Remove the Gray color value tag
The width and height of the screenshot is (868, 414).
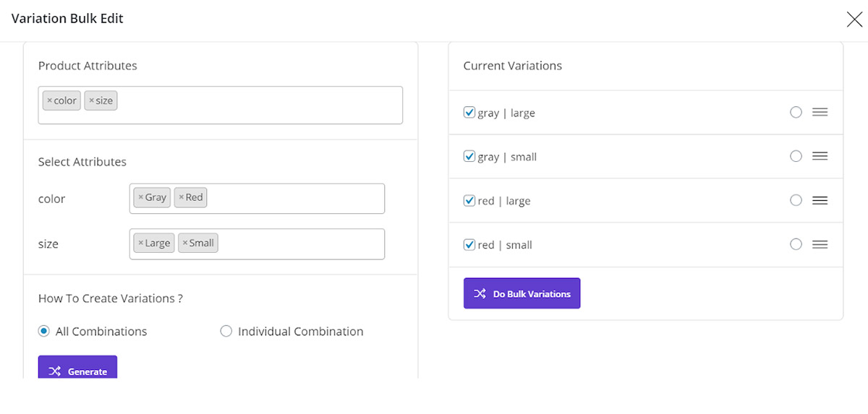click(x=140, y=197)
